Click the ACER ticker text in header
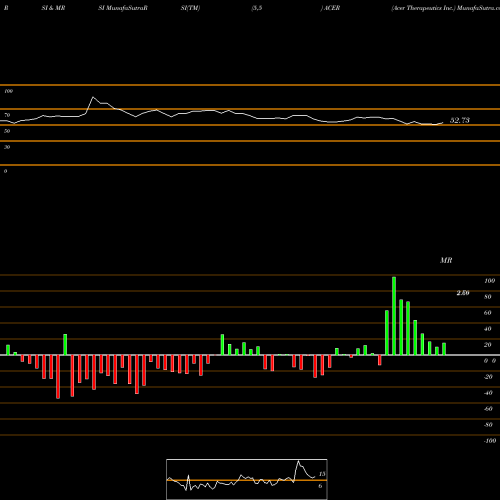This screenshot has height=500, width=500. click(x=332, y=8)
